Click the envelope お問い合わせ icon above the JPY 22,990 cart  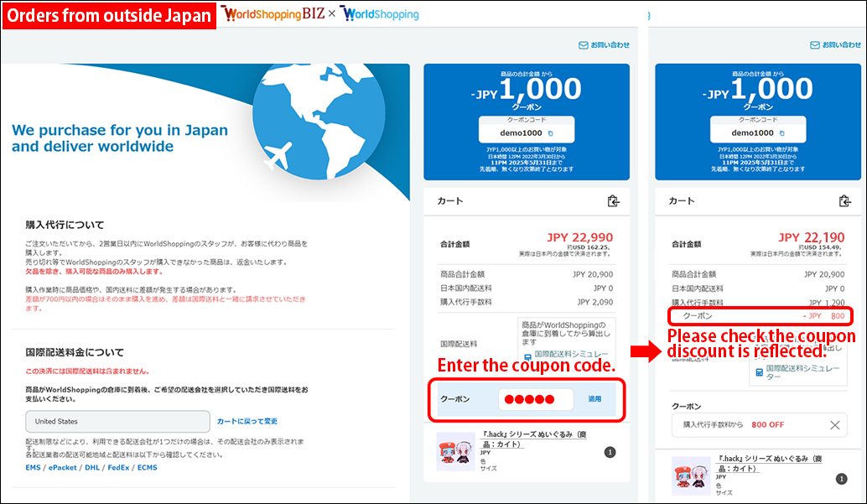tap(584, 45)
